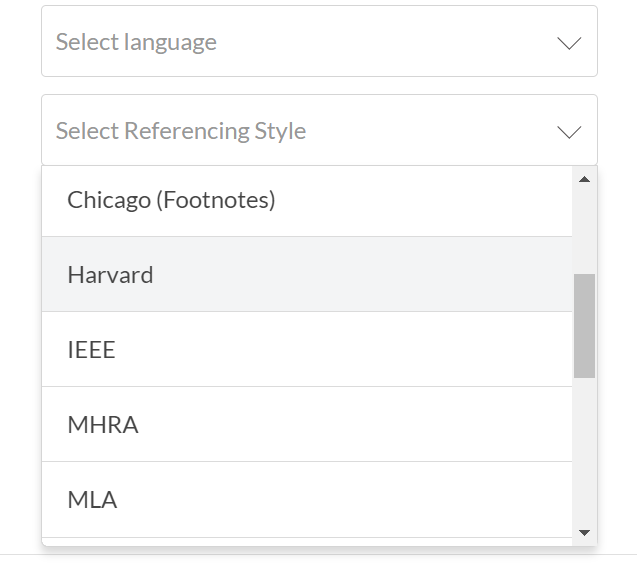Choose Chicago (Footnotes) referencing style
Screen dimensions: 637x565
click(307, 201)
